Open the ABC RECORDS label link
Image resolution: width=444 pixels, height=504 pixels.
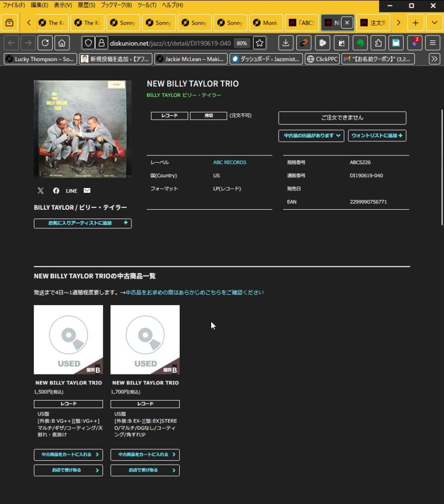point(229,162)
